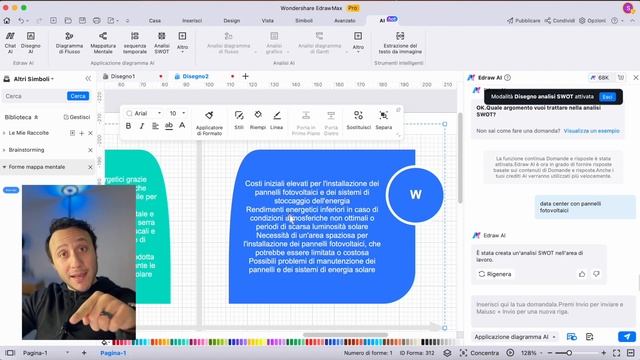
Task: Click thumbs down on AI response
Action: pos(596,274)
